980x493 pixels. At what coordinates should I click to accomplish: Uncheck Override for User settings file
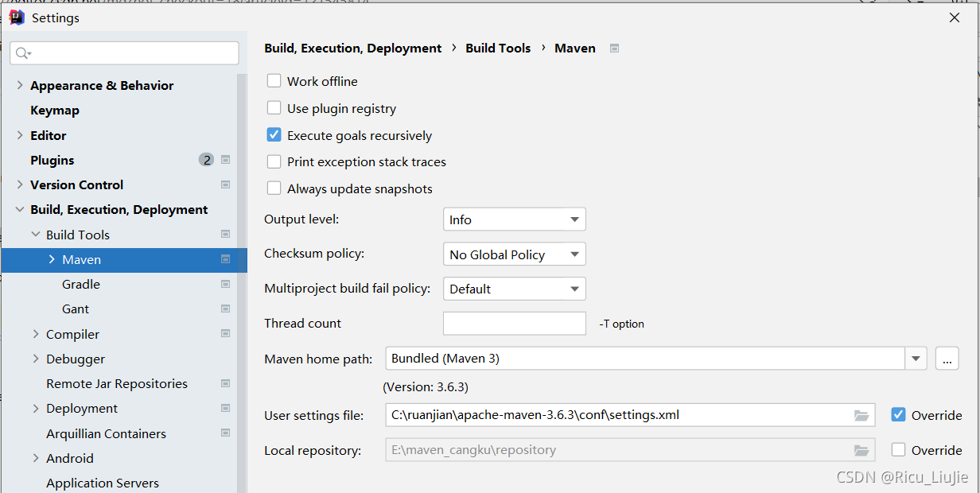[899, 415]
